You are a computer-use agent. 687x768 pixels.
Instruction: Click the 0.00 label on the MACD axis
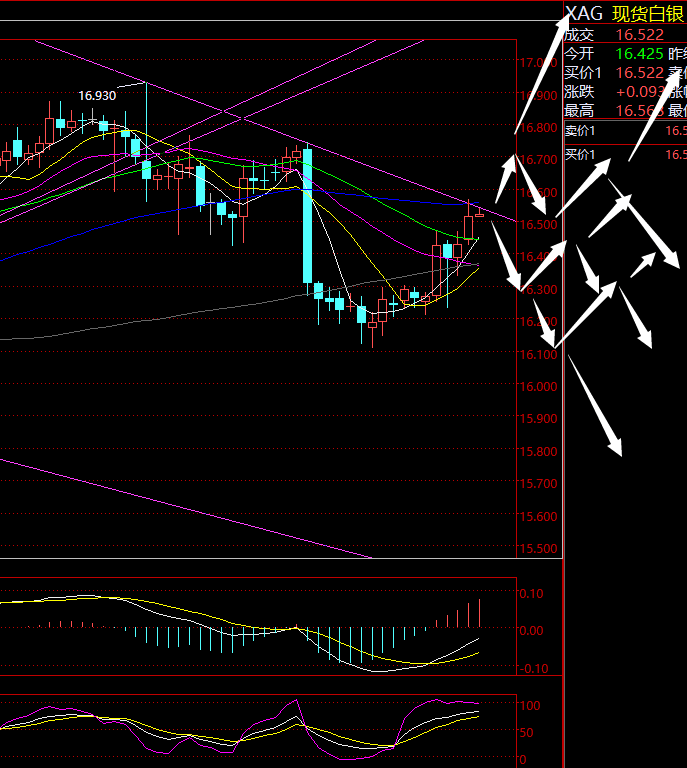click(531, 630)
